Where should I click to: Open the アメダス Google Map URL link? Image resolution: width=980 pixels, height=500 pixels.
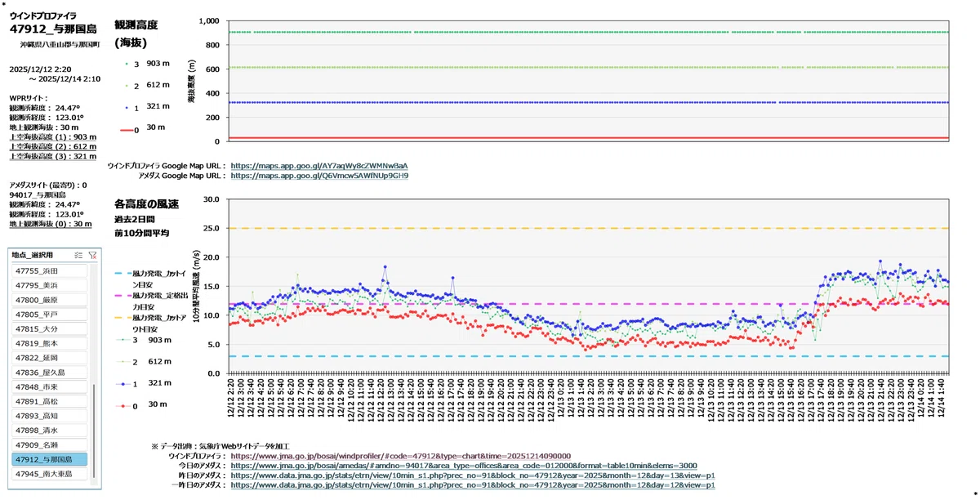(319, 175)
